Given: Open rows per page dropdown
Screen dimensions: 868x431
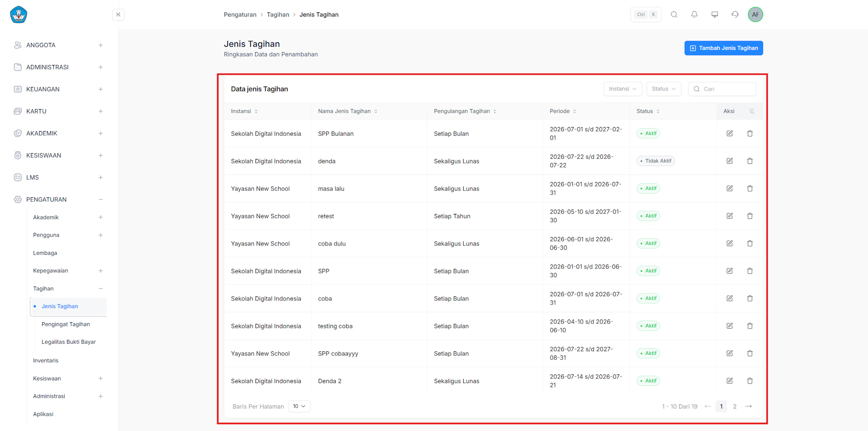Looking at the screenshot, I should [x=299, y=406].
